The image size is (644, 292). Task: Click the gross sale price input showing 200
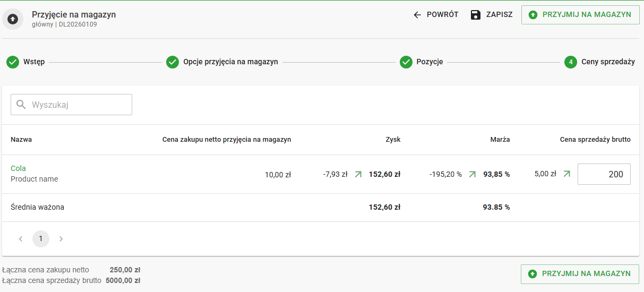tap(604, 174)
